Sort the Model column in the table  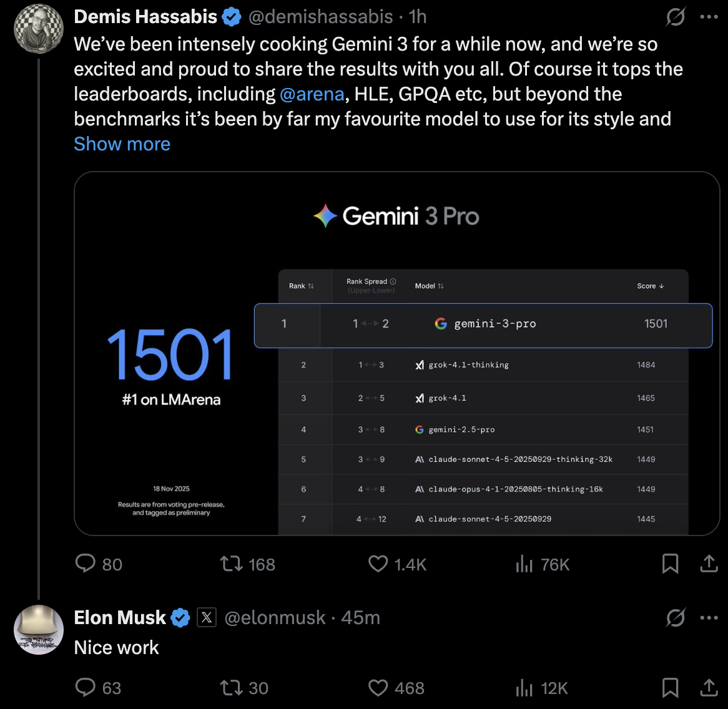pos(429,286)
